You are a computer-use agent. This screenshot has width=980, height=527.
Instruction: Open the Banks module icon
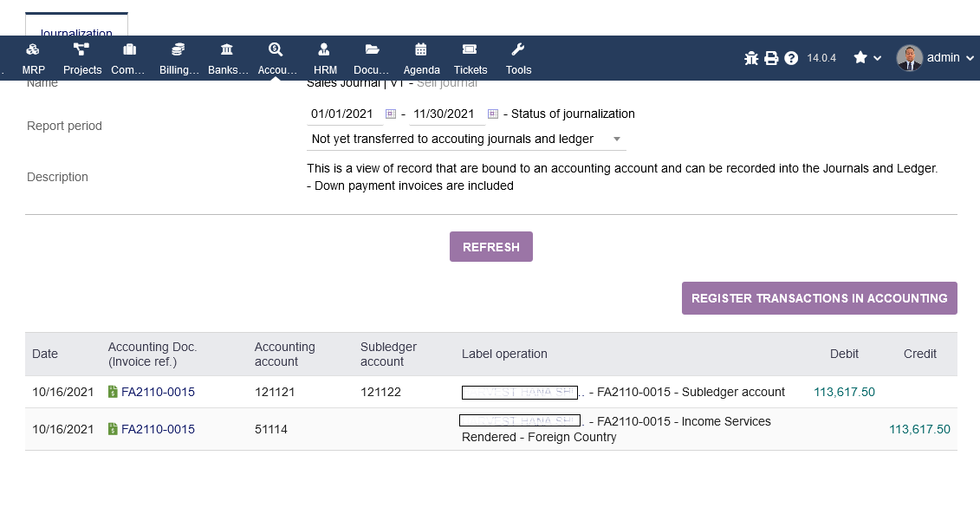227,50
